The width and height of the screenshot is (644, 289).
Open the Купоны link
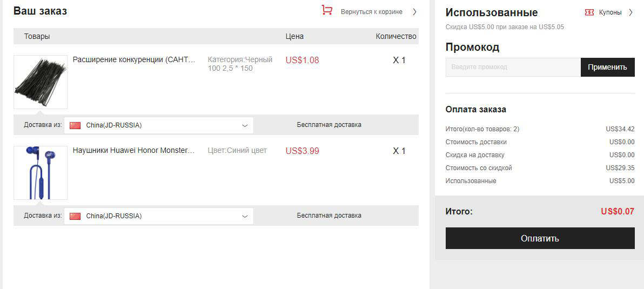610,12
